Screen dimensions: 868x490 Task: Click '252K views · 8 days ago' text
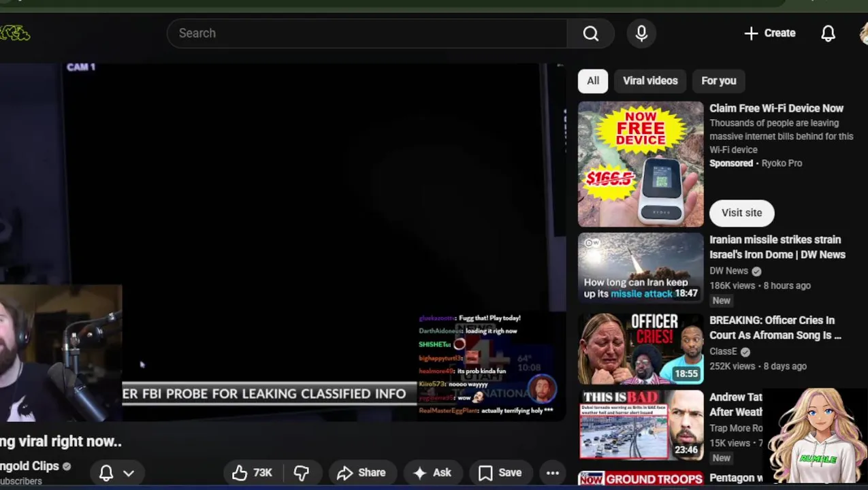click(x=758, y=366)
